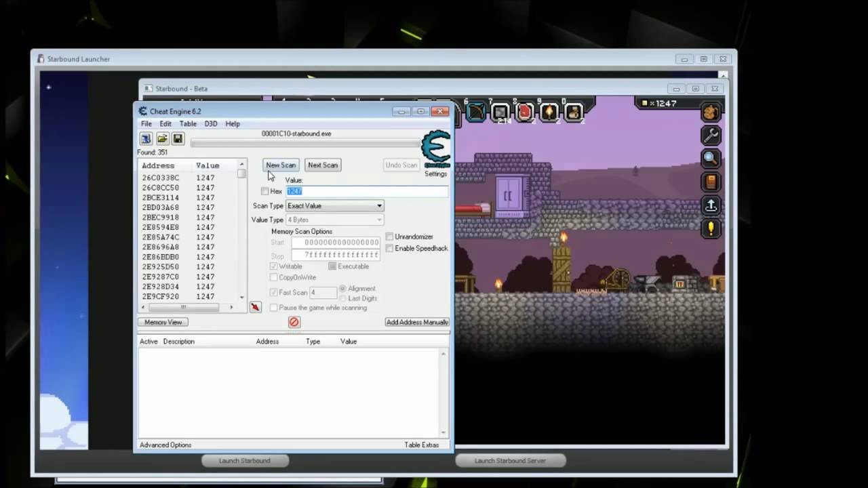The width and height of the screenshot is (868, 488).
Task: Select the Last Digits radio button
Action: coord(342,298)
